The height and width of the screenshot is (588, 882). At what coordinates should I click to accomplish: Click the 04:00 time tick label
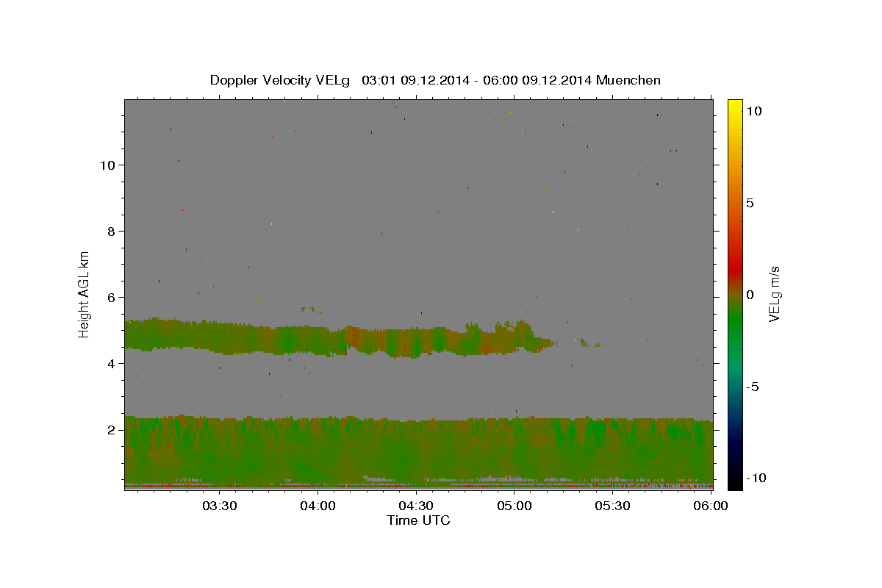pos(318,506)
